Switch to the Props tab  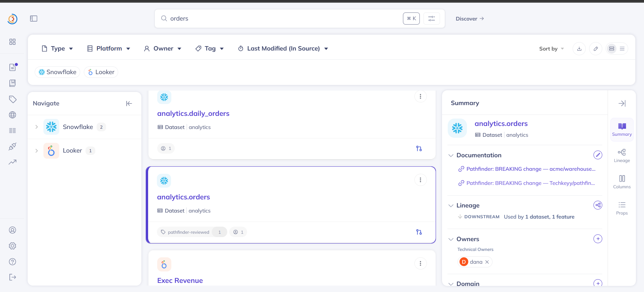(x=622, y=208)
